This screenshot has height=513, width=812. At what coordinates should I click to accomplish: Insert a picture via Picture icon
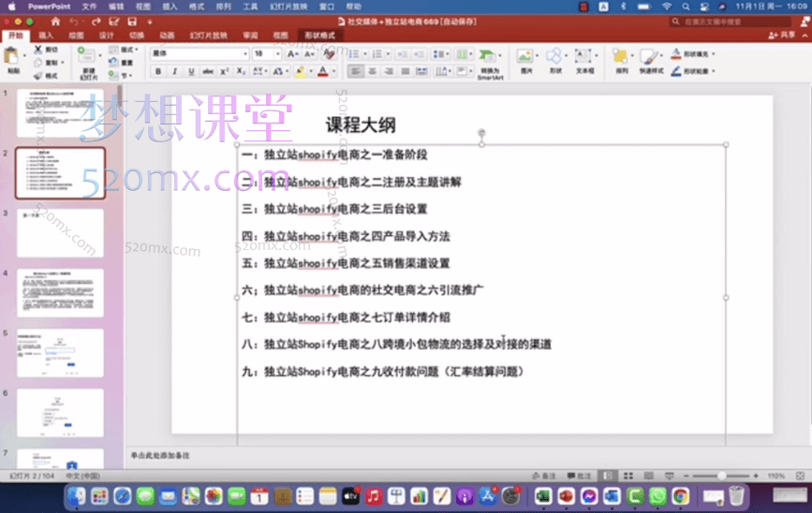(524, 56)
